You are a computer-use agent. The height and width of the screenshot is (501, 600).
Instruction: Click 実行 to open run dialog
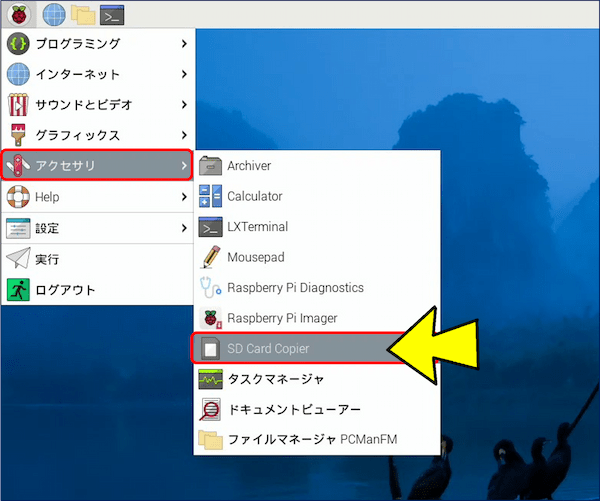pyautogui.click(x=47, y=259)
